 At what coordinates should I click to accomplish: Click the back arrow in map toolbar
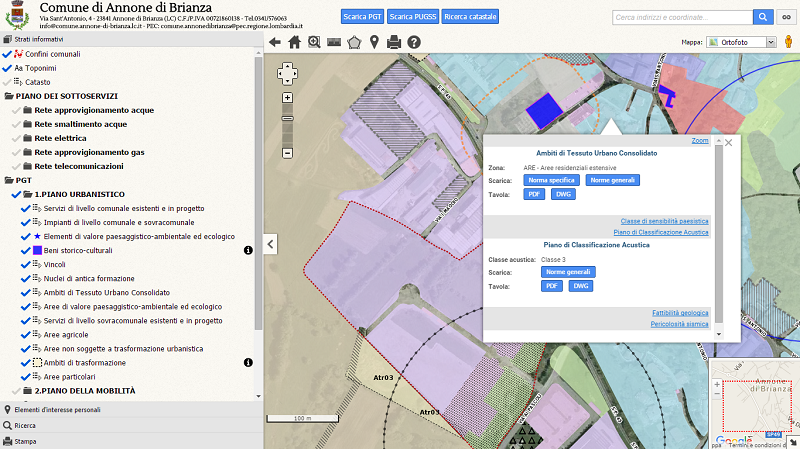coord(274,42)
